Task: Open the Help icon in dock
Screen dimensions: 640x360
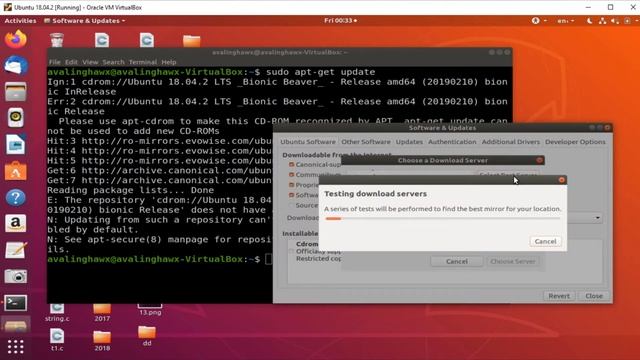Action: click(x=16, y=198)
